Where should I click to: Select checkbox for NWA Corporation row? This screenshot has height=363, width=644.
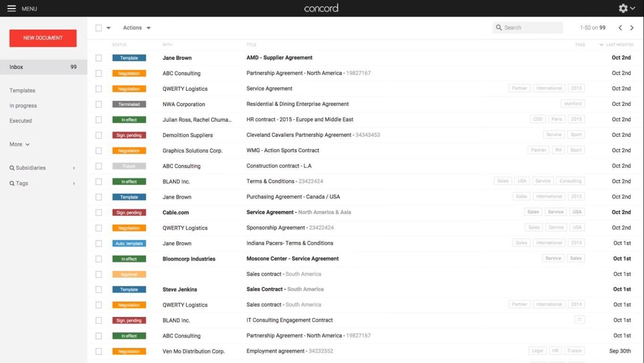[x=99, y=104]
